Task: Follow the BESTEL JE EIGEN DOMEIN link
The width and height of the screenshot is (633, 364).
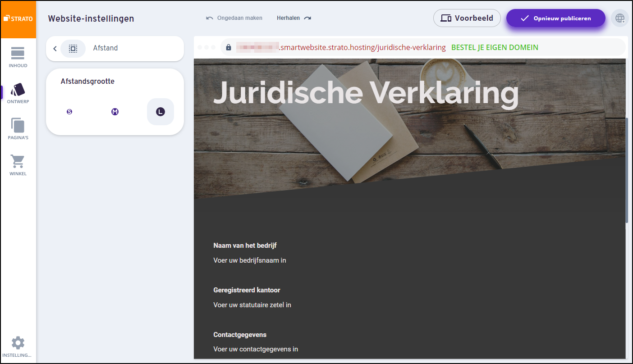Action: pos(495,47)
